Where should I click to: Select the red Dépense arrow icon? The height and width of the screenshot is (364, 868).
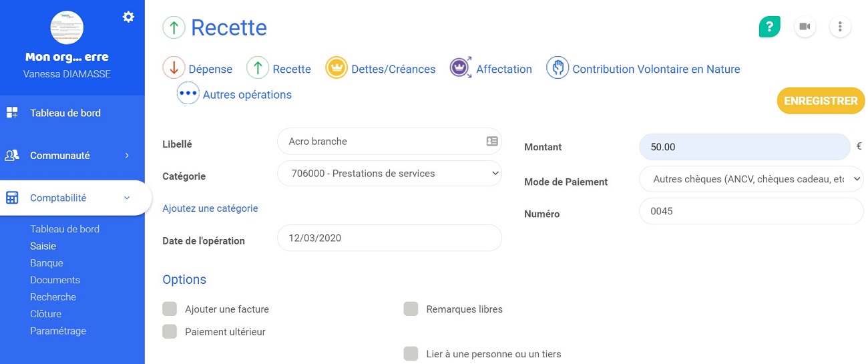click(174, 68)
